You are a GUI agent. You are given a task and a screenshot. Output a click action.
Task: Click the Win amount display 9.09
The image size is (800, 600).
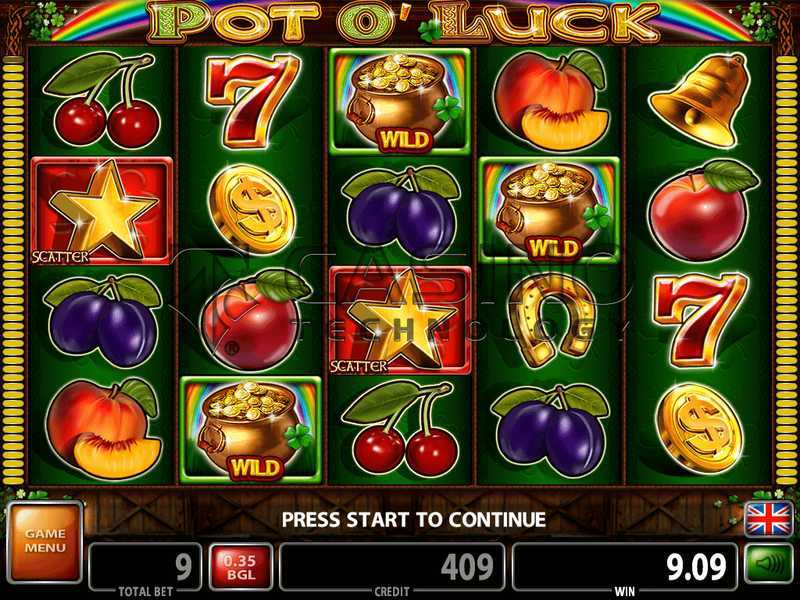point(624,566)
